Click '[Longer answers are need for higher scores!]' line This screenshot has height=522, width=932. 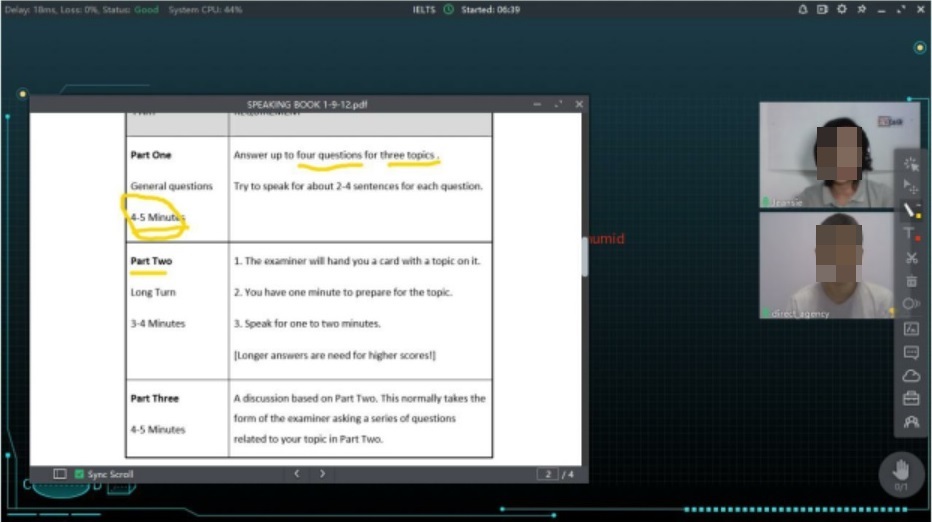pyautogui.click(x=334, y=355)
